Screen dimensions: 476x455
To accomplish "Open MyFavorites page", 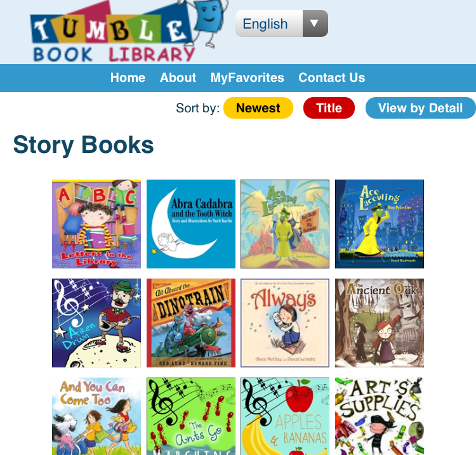I will (248, 77).
